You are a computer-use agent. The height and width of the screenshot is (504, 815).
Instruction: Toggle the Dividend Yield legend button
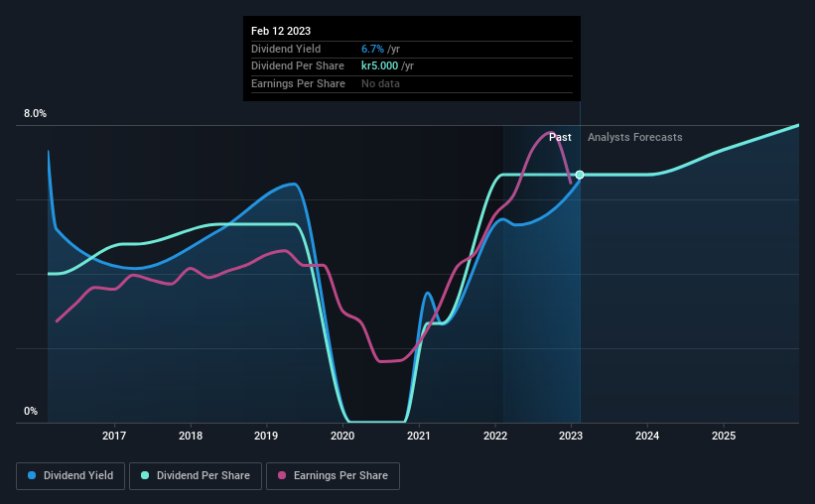click(70, 476)
